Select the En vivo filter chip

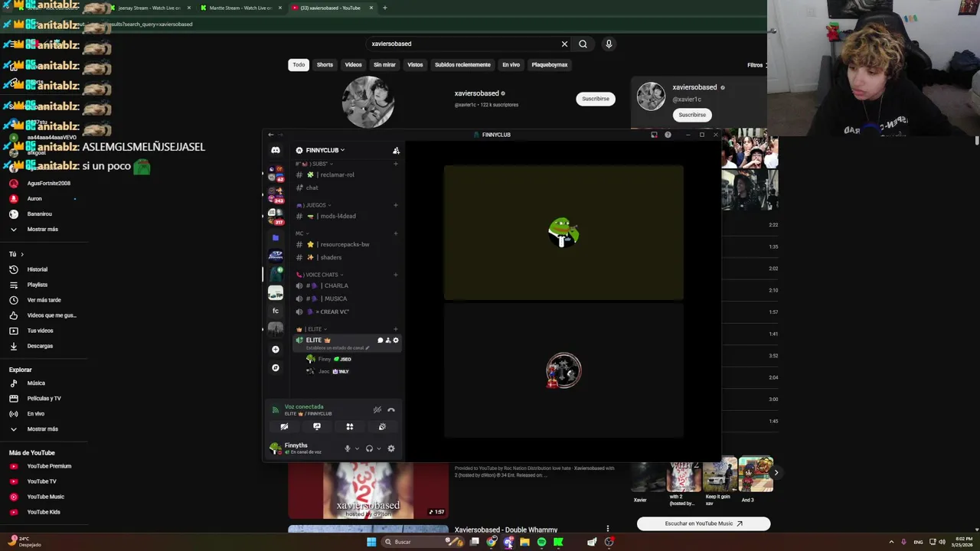click(x=511, y=65)
